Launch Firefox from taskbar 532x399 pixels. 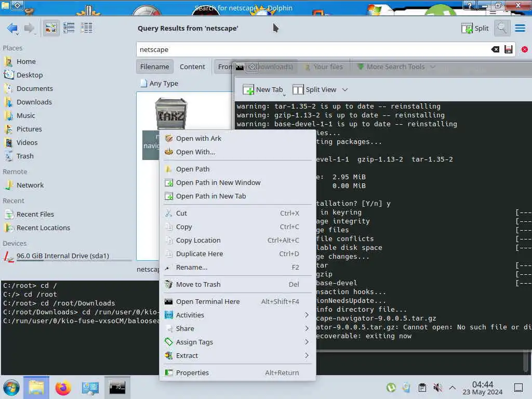[x=63, y=388]
